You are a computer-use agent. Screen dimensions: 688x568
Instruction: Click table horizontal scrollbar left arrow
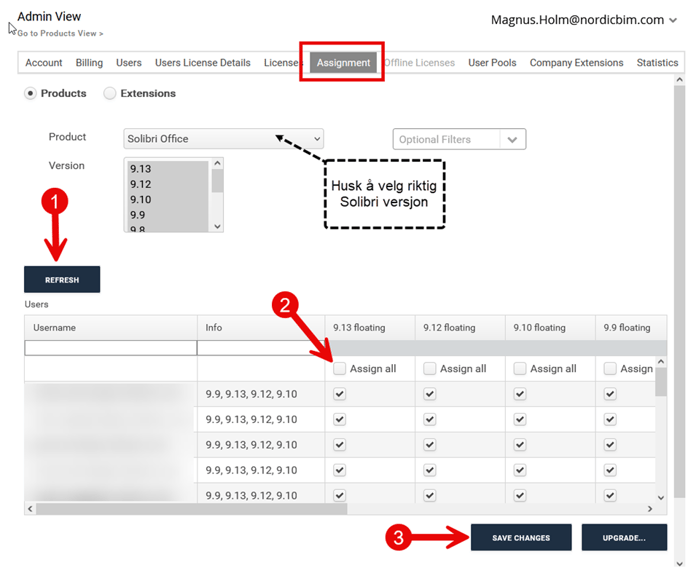pos(30,509)
